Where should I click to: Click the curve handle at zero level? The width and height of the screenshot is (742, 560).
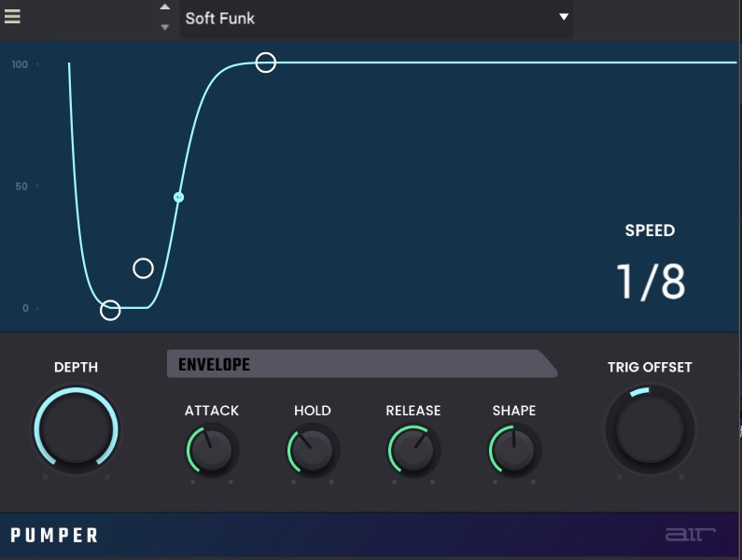[x=110, y=310]
